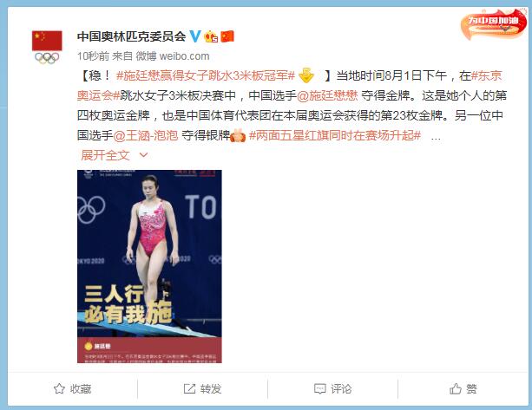532x410 pixels.
Task: Click the 10秒前 timestamp
Action: pyautogui.click(x=93, y=55)
